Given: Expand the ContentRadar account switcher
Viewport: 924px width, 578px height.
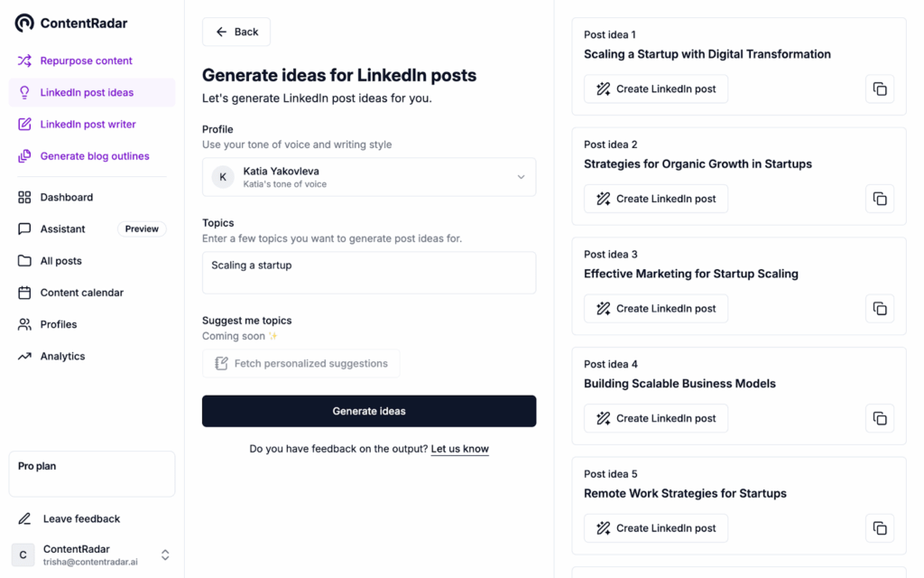Looking at the screenshot, I should (x=165, y=555).
